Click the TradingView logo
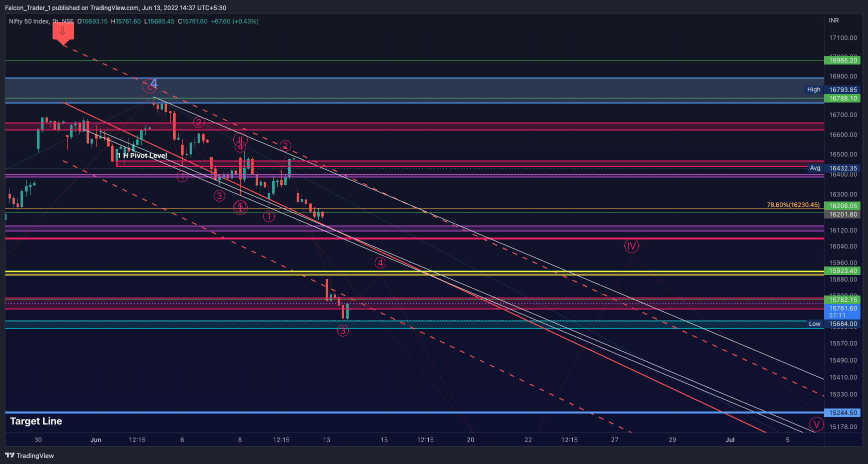This screenshot has width=868, height=464. click(x=29, y=455)
